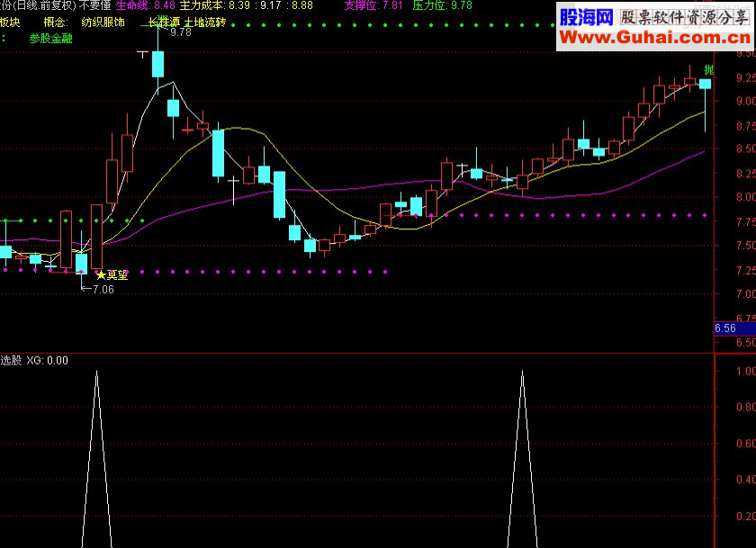Click the 7.00 price axis label
Image resolution: width=756 pixels, height=548 pixels.
(745, 293)
